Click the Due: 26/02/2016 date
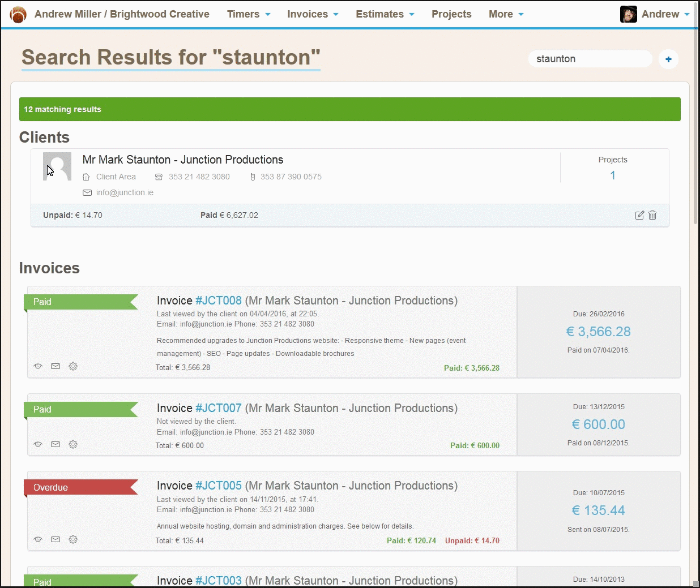The height and width of the screenshot is (588, 700). [x=599, y=314]
